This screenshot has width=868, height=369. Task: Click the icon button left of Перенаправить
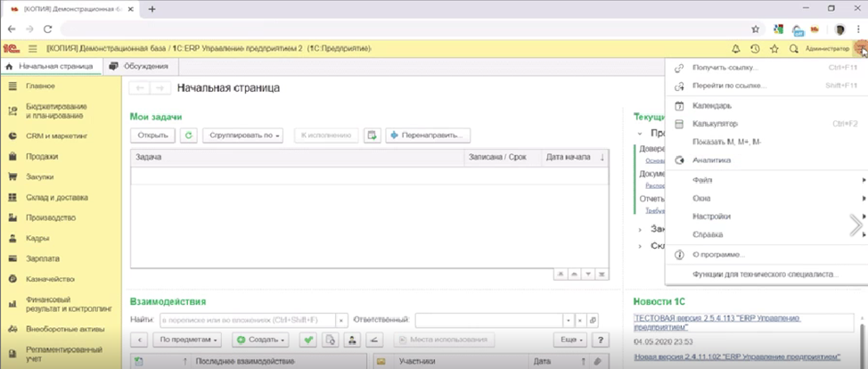pyautogui.click(x=372, y=135)
